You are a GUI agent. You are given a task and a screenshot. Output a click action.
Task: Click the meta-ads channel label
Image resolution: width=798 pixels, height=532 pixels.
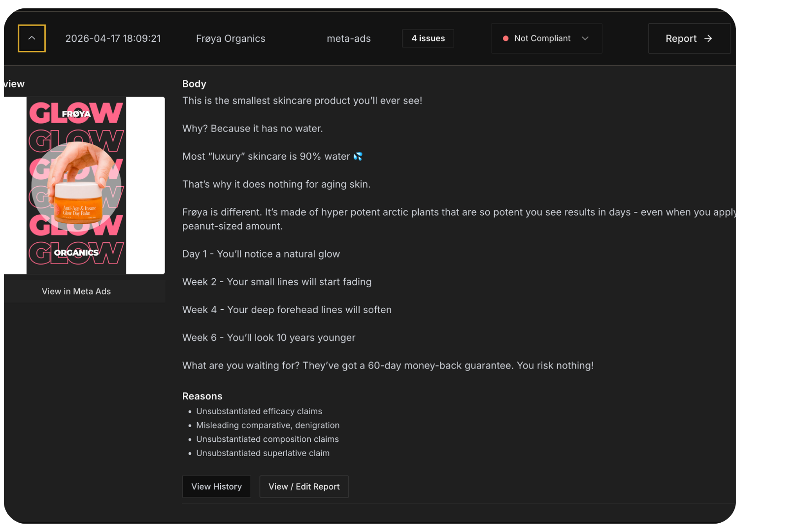[x=349, y=38]
